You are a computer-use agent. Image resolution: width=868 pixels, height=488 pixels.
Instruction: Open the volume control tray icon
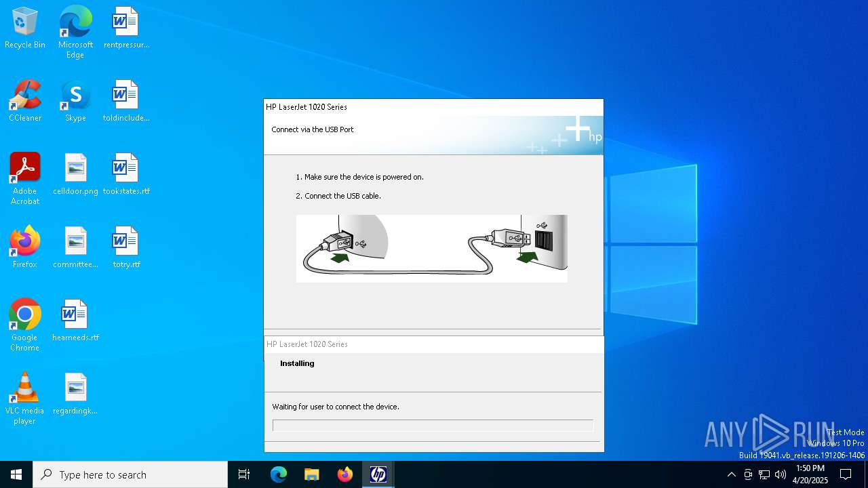tap(781, 474)
